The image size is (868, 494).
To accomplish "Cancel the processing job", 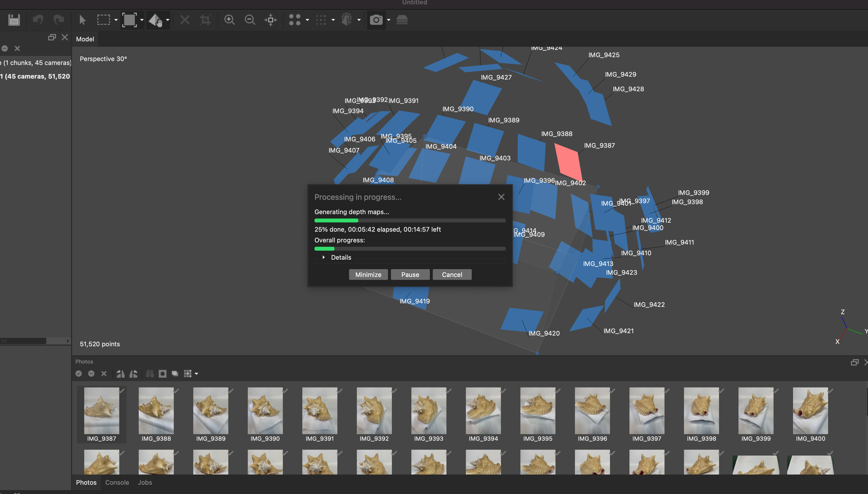I will [x=452, y=274].
